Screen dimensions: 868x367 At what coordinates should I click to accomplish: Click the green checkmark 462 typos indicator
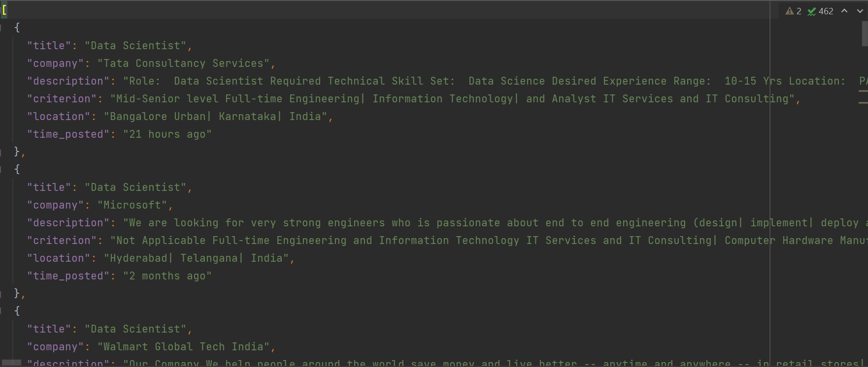[820, 11]
